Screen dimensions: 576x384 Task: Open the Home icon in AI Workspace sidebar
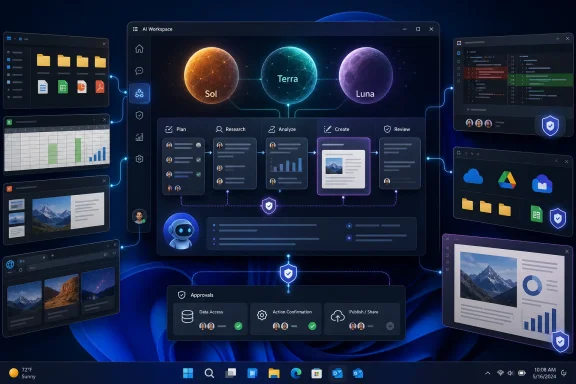click(139, 49)
